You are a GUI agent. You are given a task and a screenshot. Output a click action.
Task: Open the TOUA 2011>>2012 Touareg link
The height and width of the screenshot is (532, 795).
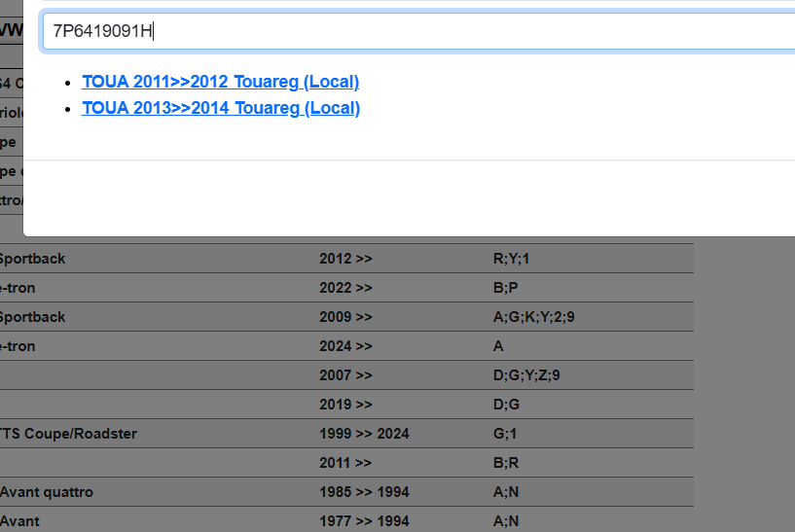tap(220, 82)
